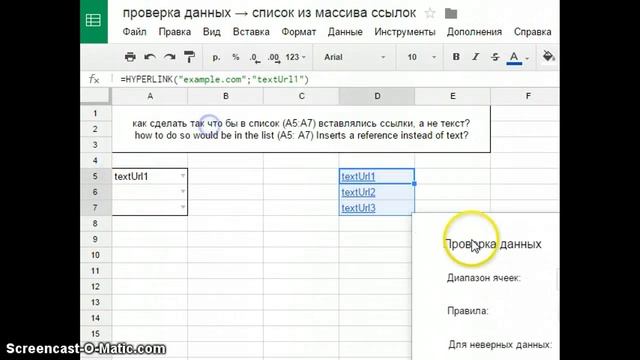This screenshot has width=640, height=360.
Task: Open the Вид menu
Action: (211, 32)
